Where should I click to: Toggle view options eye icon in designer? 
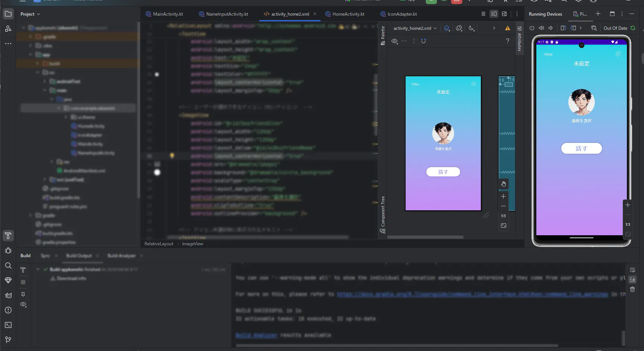tap(394, 41)
